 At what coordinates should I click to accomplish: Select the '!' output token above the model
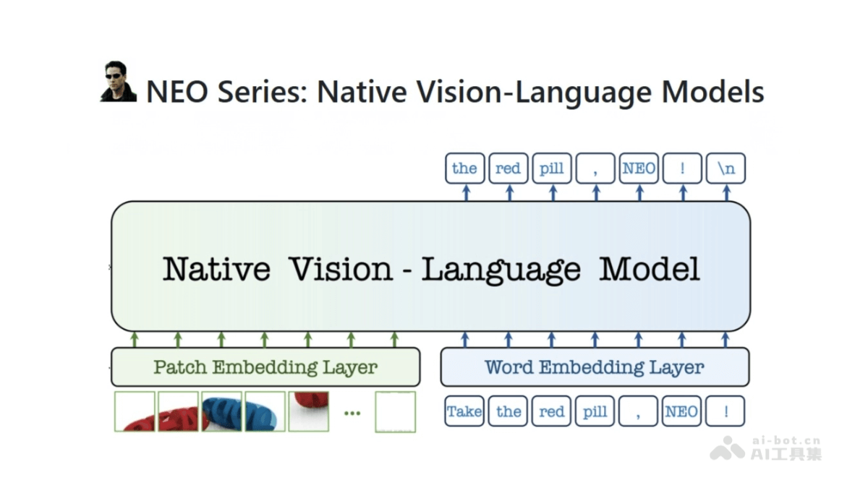click(682, 168)
